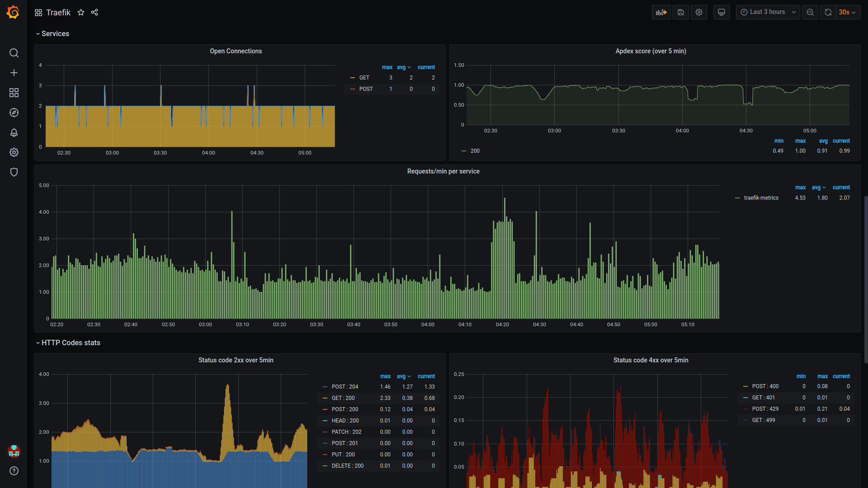
Task: Open dashboard settings gear in toolbar
Action: 699,12
